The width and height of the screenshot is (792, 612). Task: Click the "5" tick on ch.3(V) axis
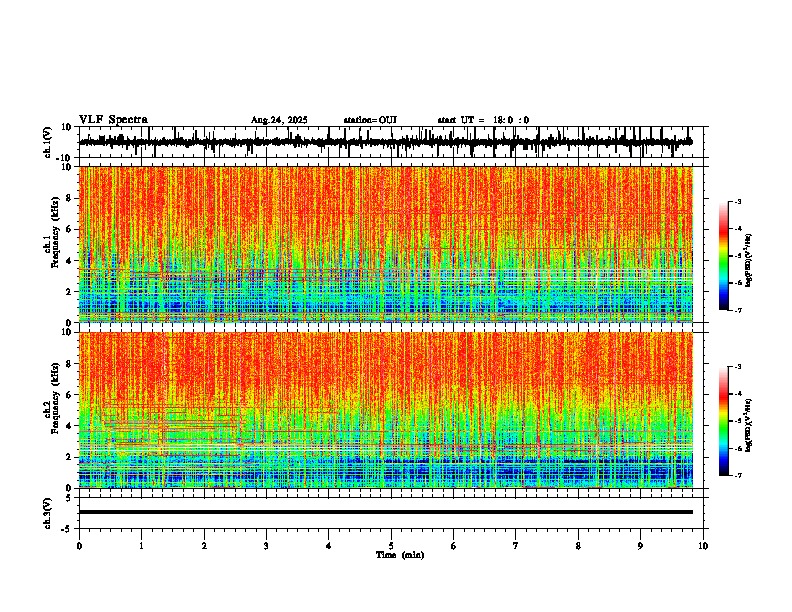[x=70, y=498]
